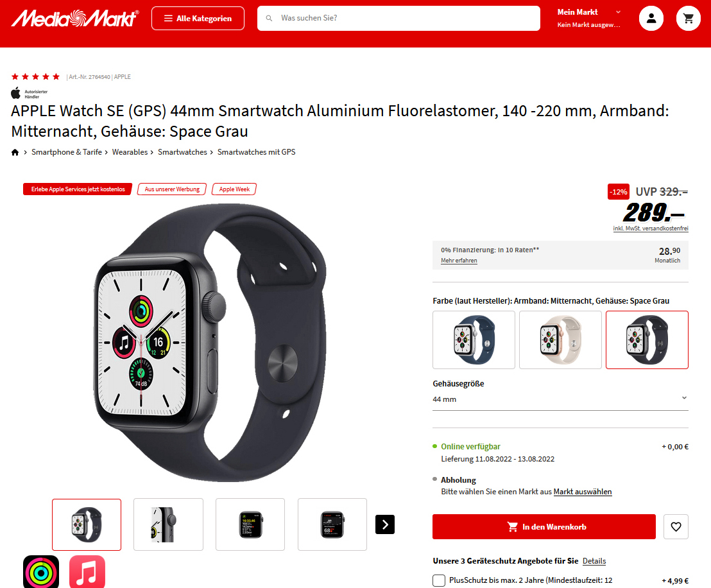Open the Alle Kategorien menu
This screenshot has height=588, width=711.
click(x=198, y=18)
